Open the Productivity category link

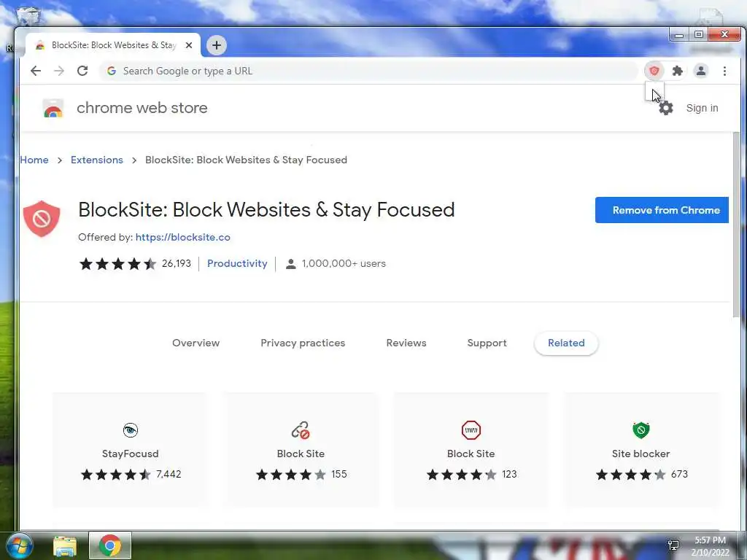(237, 263)
